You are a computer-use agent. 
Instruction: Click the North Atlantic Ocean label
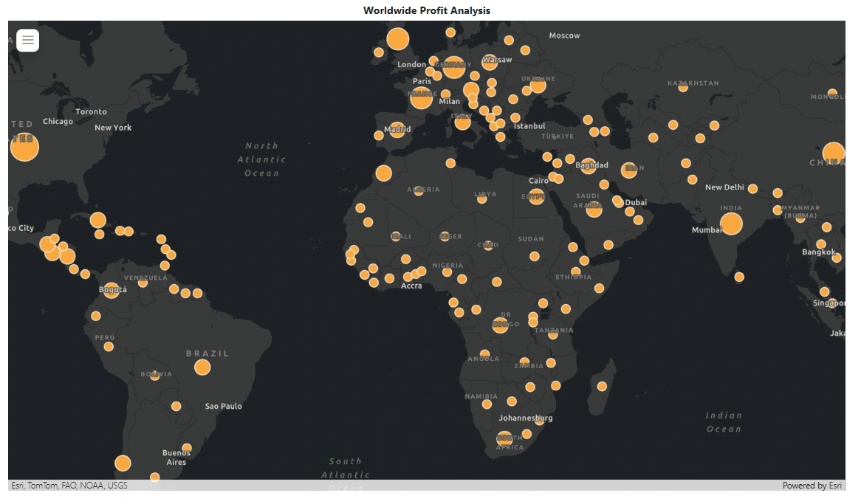click(x=262, y=160)
